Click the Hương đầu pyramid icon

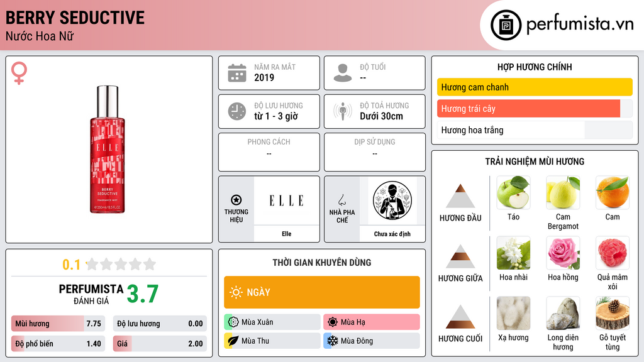pyautogui.click(x=460, y=196)
